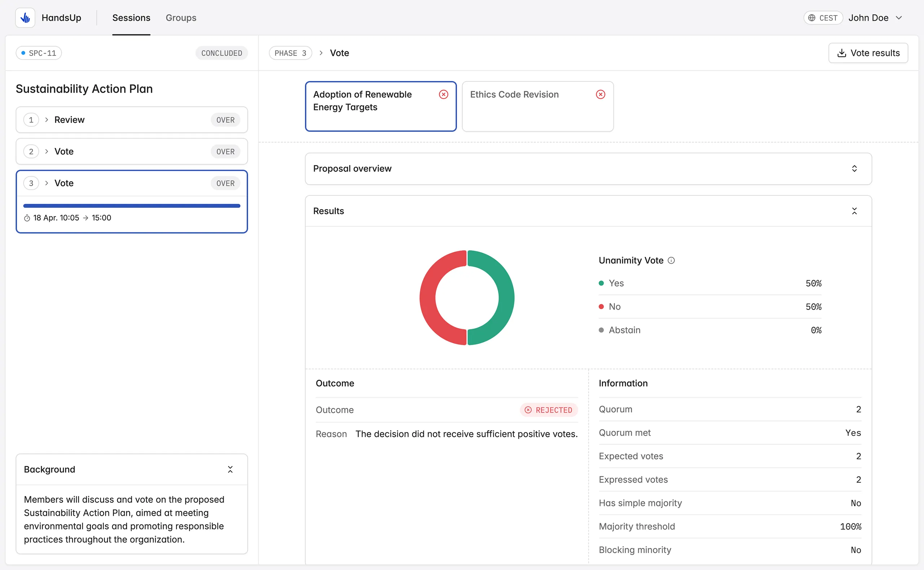Expand chevron next to phase 3 Vote
The image size is (924, 570).
(47, 183)
